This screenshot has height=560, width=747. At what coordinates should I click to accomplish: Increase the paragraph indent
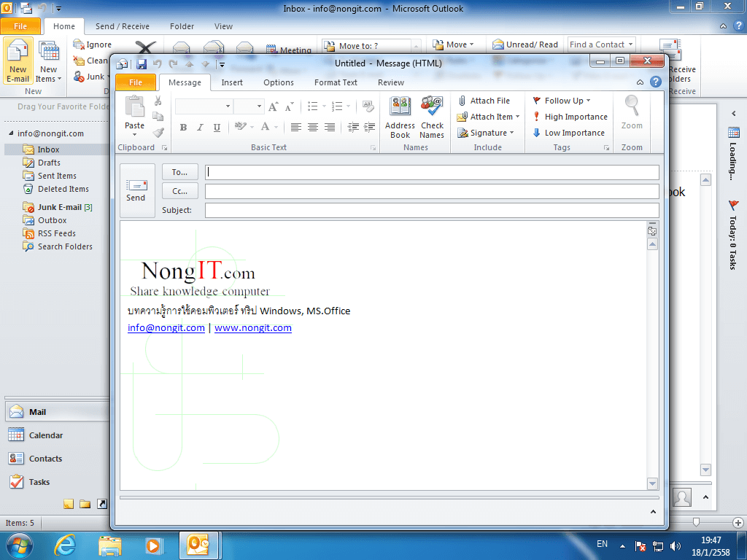(x=369, y=127)
